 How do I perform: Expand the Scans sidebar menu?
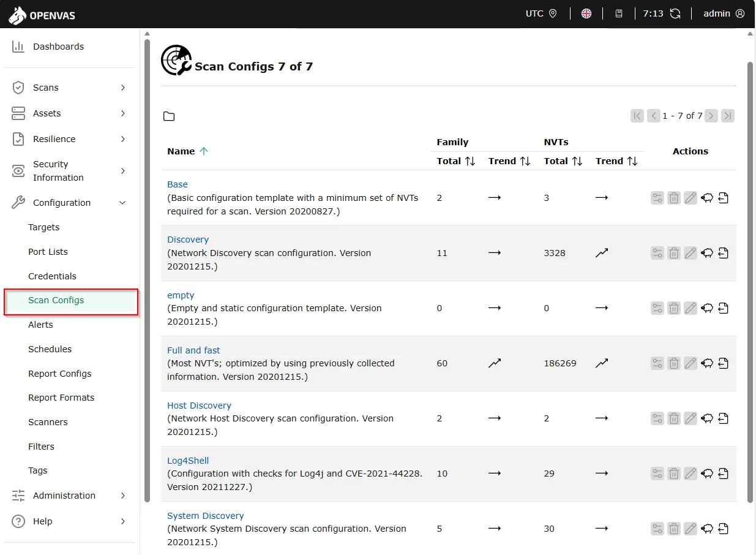[x=122, y=88]
